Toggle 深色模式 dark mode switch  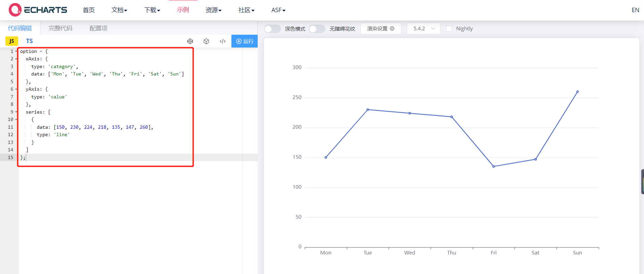click(x=272, y=29)
